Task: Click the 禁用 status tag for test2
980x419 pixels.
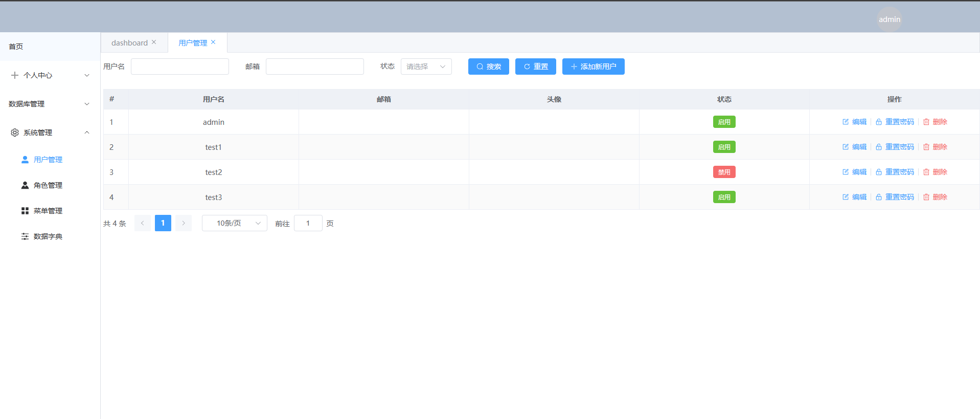Action: (724, 172)
